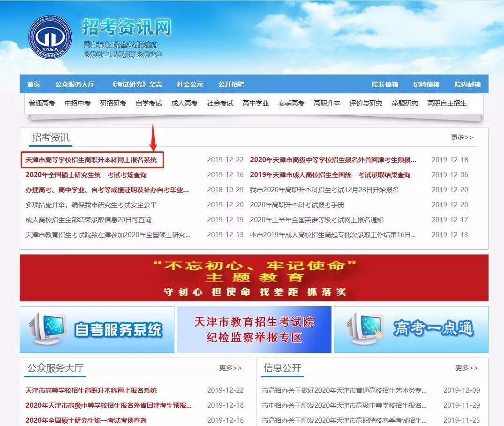This screenshot has height=426, width=504.
Task: Open the highlighted 高职升本科网上报名系统 link
Action: pos(91,160)
